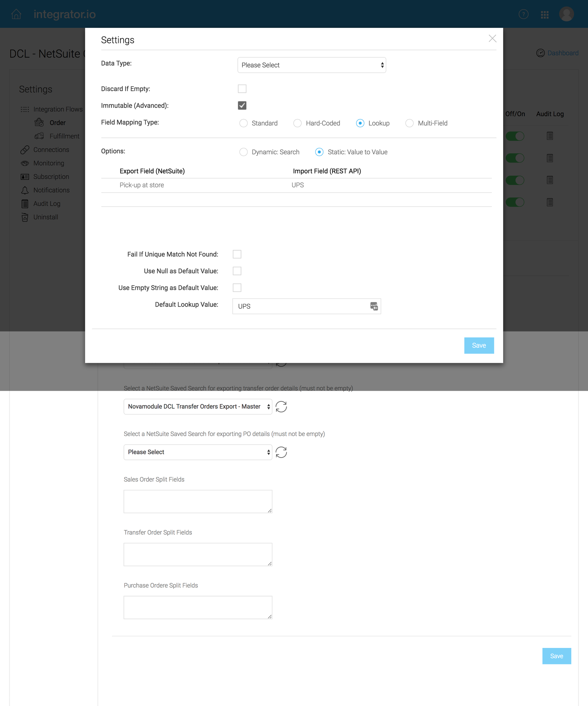Open Notifications sidebar item
Viewport: 588px width, 706px height.
[51, 190]
